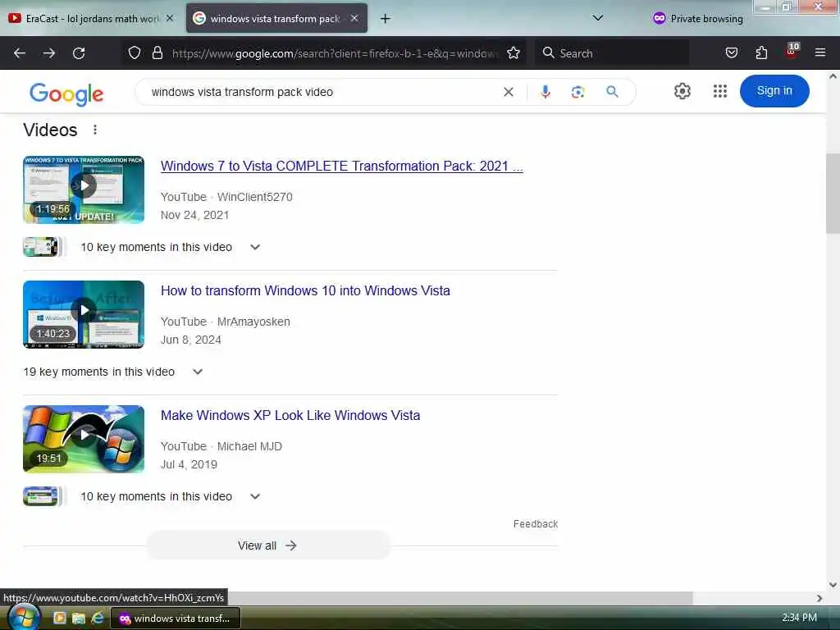
Task: Open Videos section three-dot menu
Action: (x=95, y=130)
